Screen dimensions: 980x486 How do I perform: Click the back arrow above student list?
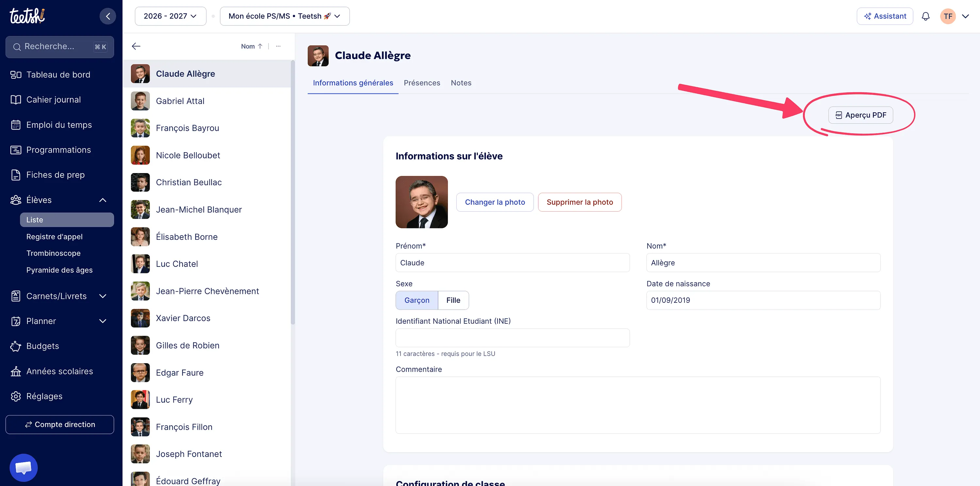[136, 46]
